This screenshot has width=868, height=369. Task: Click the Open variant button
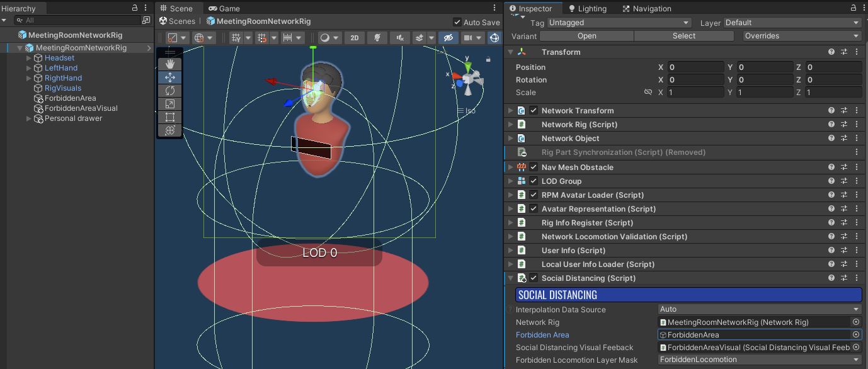coord(586,36)
